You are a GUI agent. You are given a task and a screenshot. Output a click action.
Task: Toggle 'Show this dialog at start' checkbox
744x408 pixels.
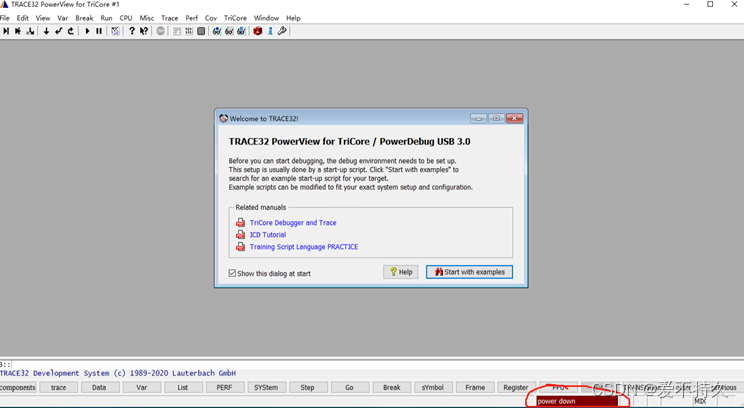coord(232,273)
